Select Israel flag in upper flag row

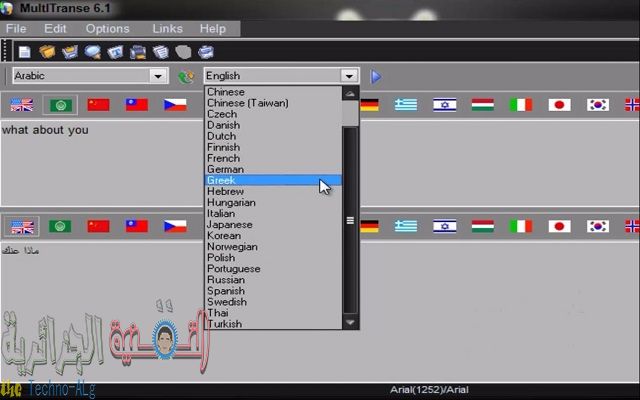pos(444,105)
